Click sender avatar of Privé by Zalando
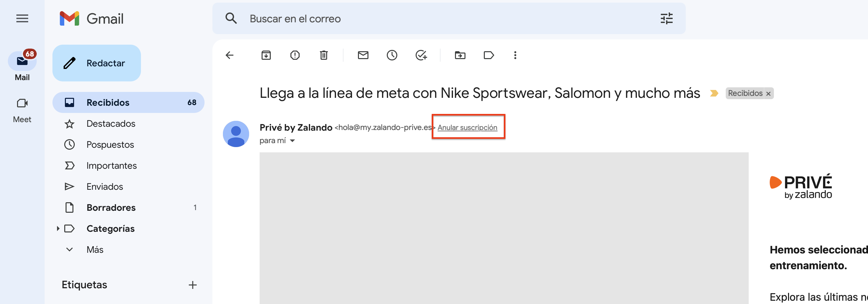 tap(236, 134)
